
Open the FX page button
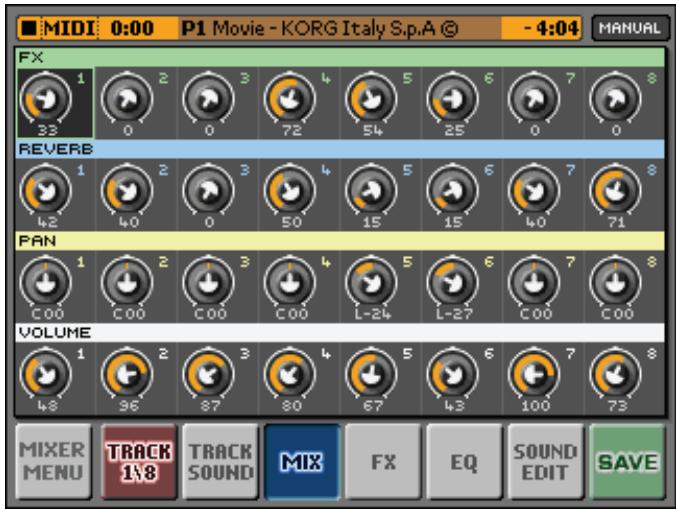click(383, 462)
